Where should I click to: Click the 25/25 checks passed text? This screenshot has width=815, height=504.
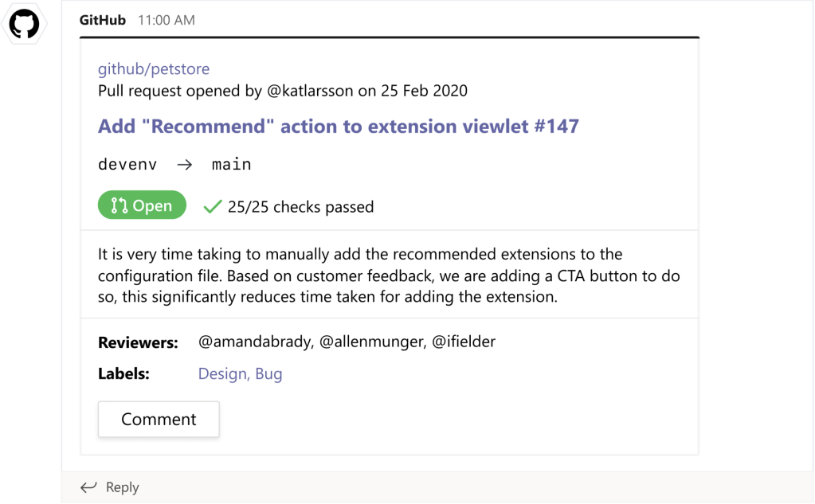[x=300, y=205]
